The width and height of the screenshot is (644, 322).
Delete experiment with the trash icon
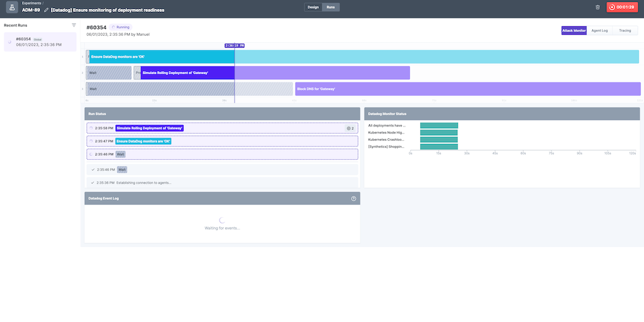point(597,7)
